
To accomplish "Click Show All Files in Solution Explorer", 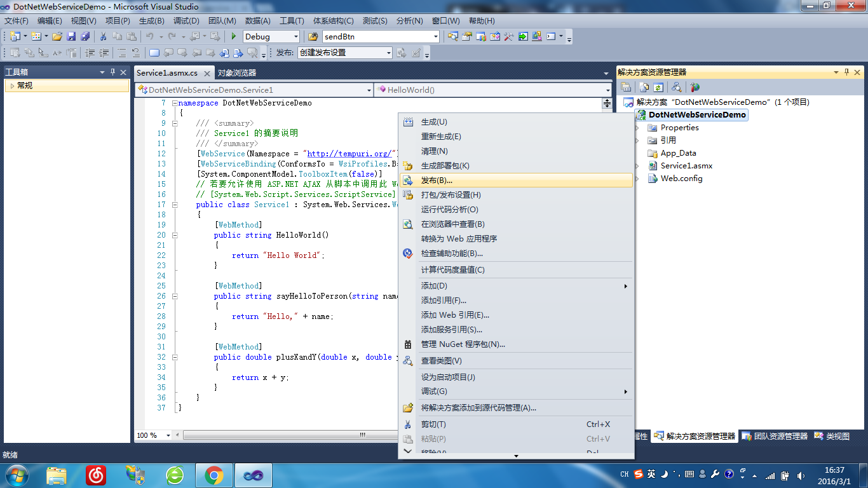I will click(x=644, y=87).
